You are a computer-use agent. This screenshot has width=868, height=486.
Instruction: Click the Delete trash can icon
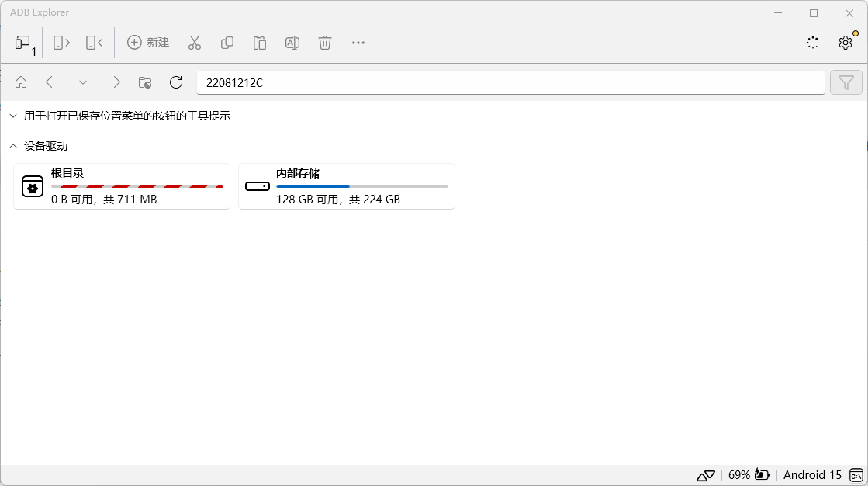coord(325,43)
